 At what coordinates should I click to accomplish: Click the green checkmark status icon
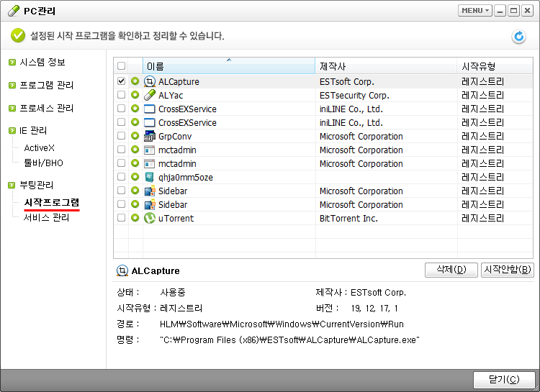click(x=18, y=35)
